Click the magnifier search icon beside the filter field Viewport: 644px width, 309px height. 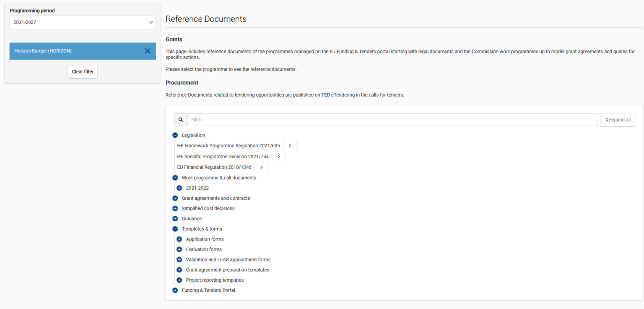click(180, 120)
